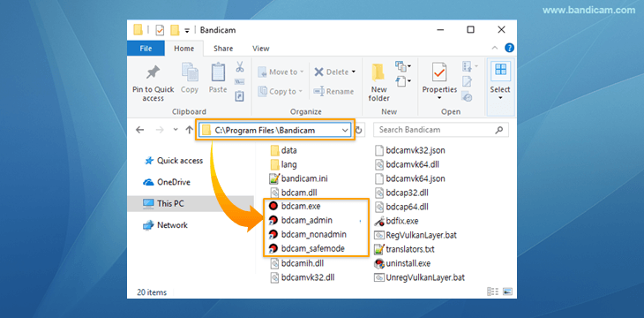Customize Quick Access Toolbar dropdown
Image resolution: width=644 pixels, height=318 pixels.
pos(187,30)
